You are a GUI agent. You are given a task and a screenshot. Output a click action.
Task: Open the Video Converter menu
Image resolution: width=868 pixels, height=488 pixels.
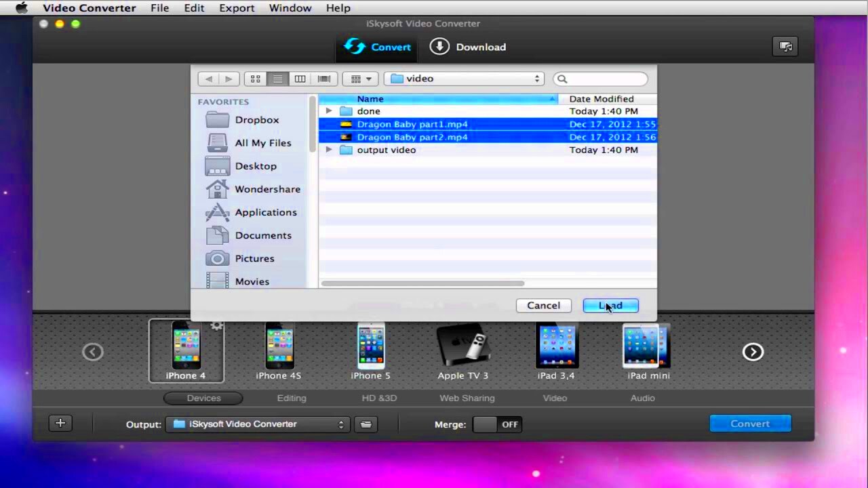[89, 8]
